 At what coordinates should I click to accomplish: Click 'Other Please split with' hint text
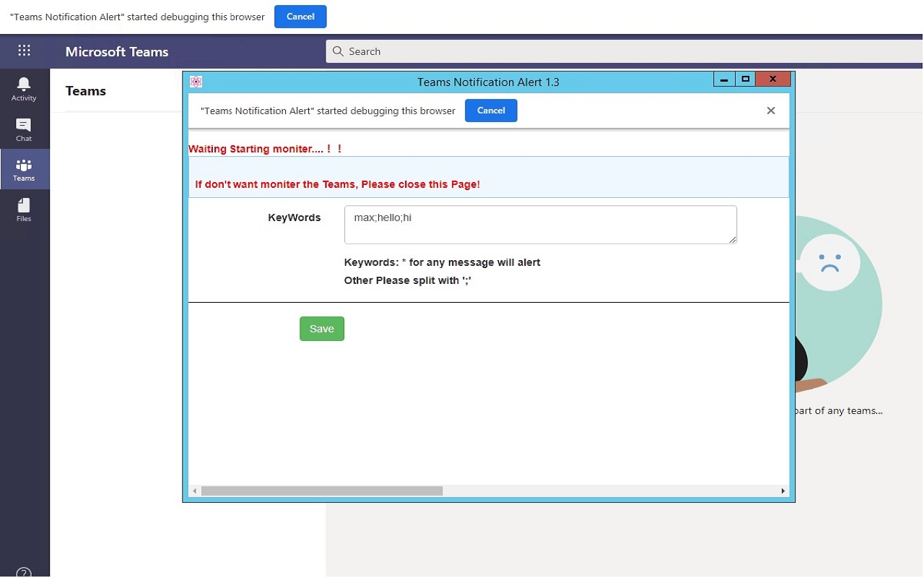pos(408,280)
